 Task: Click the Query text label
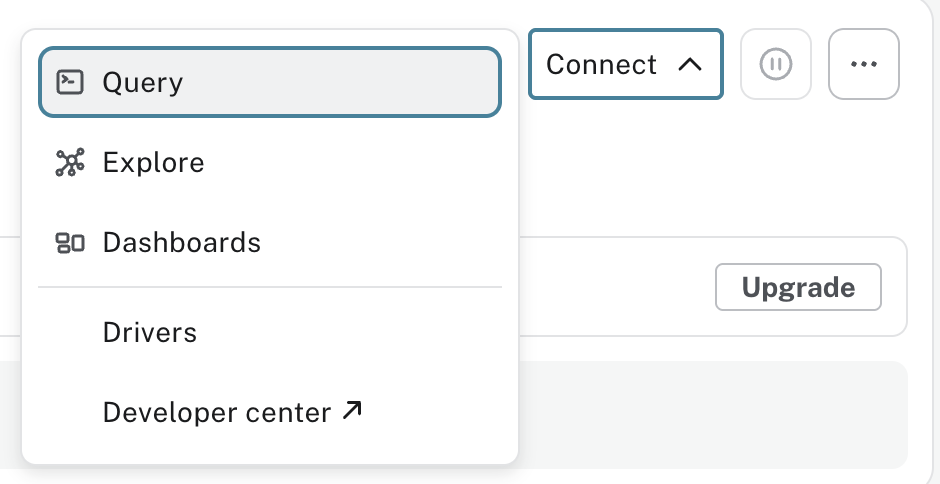tap(143, 82)
